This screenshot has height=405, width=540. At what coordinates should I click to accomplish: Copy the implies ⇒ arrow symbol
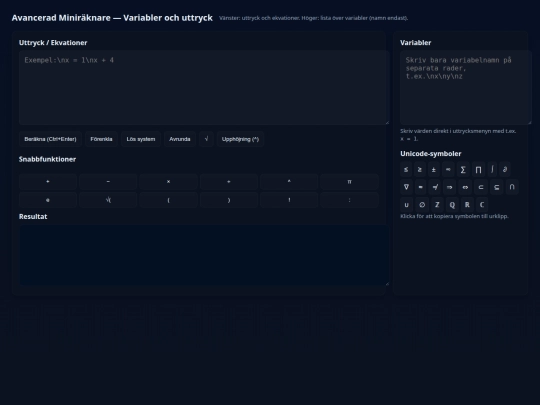coord(449,187)
